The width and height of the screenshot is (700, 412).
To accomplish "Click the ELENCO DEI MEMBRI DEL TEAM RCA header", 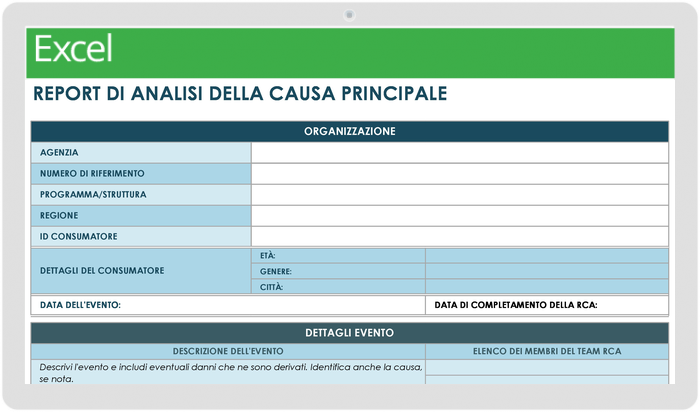I will (x=547, y=351).
